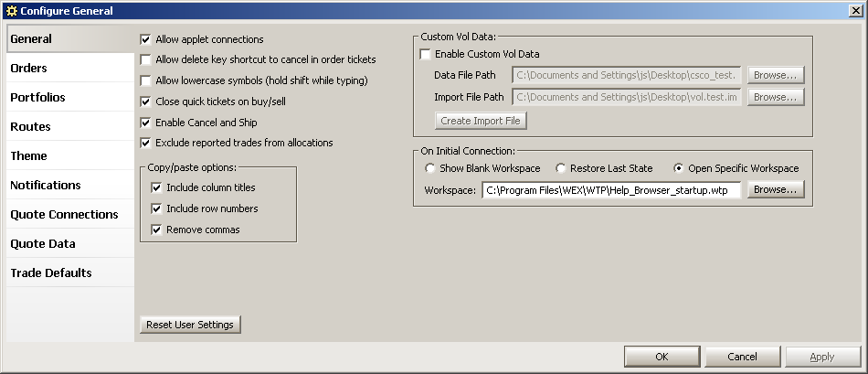The width and height of the screenshot is (868, 374).
Task: Browse for the Workspace file
Action: point(776,189)
